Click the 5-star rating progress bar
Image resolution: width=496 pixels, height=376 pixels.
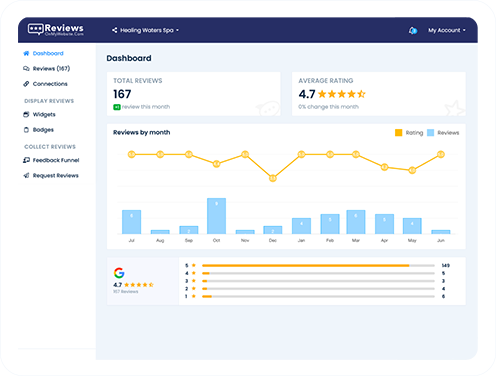click(x=318, y=266)
